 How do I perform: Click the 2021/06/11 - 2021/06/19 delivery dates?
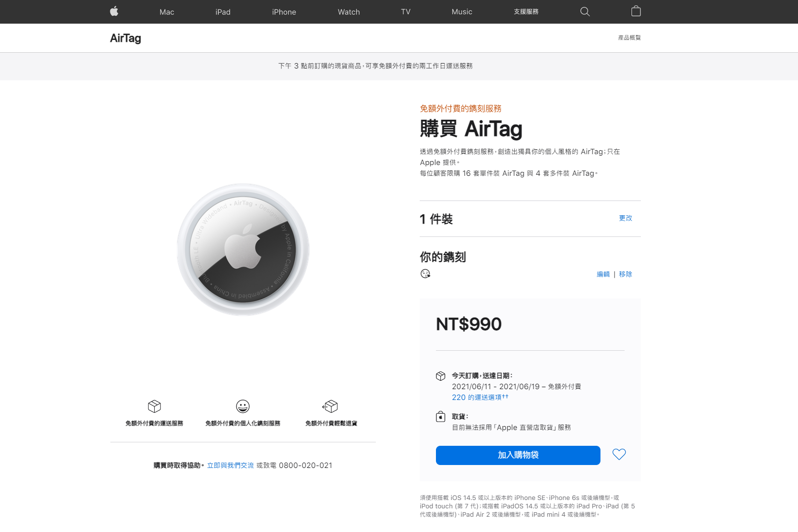(x=496, y=387)
